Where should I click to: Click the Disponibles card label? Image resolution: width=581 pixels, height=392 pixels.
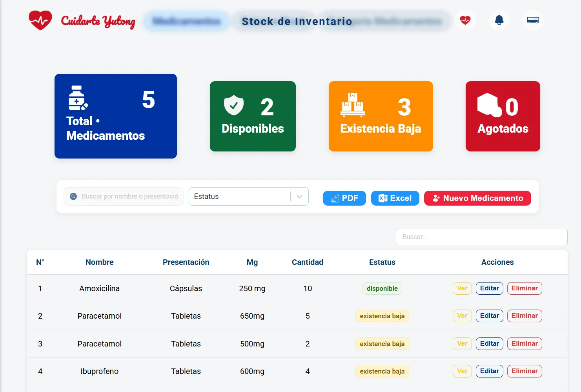coord(253,129)
